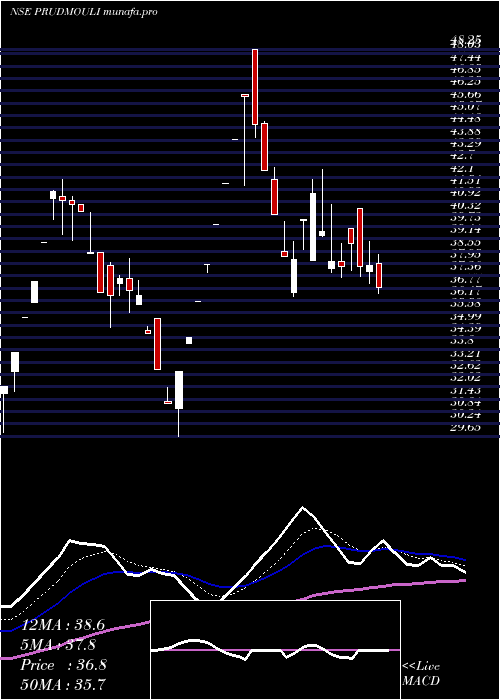Click the 33.21 price axis label

coord(465,354)
